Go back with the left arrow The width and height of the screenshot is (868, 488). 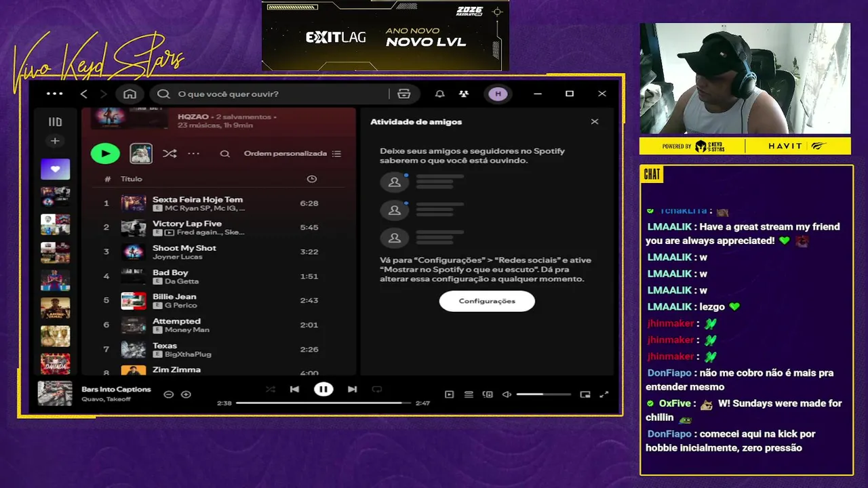click(x=84, y=94)
